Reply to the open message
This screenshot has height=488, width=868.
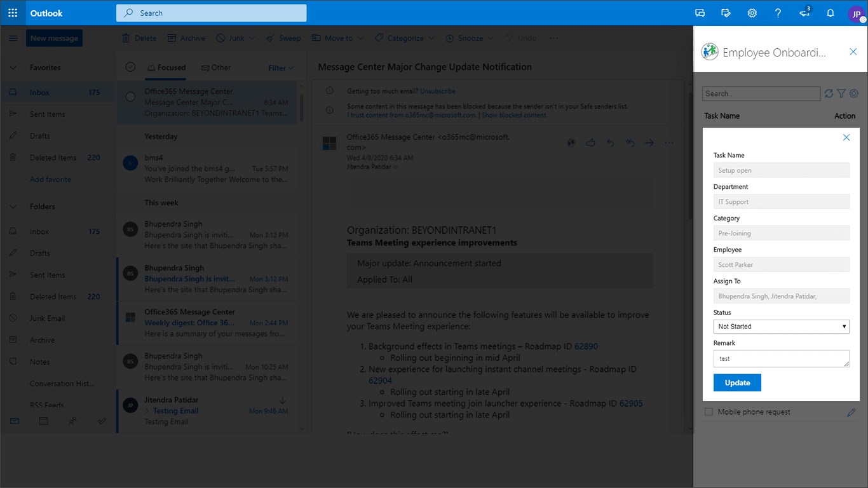pyautogui.click(x=611, y=143)
